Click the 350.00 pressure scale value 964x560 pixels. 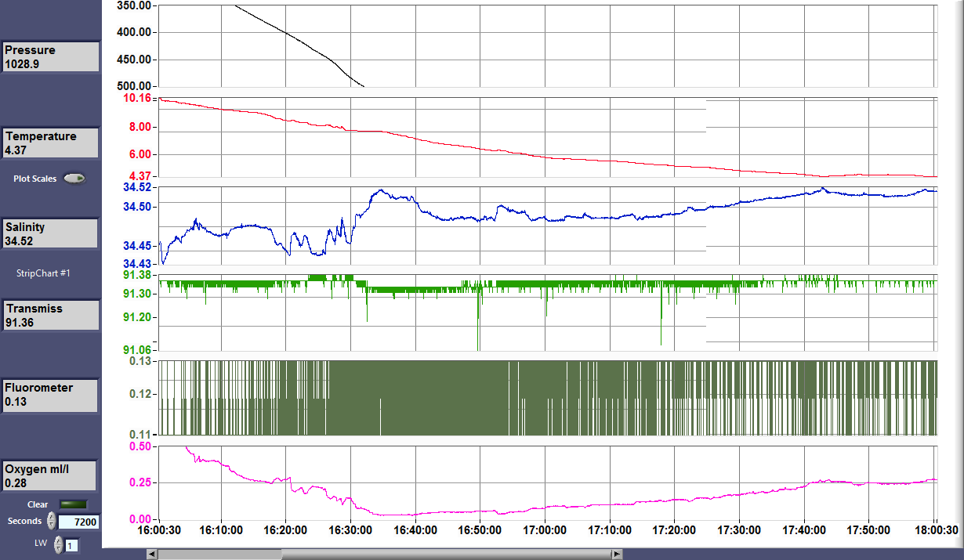pos(134,5)
